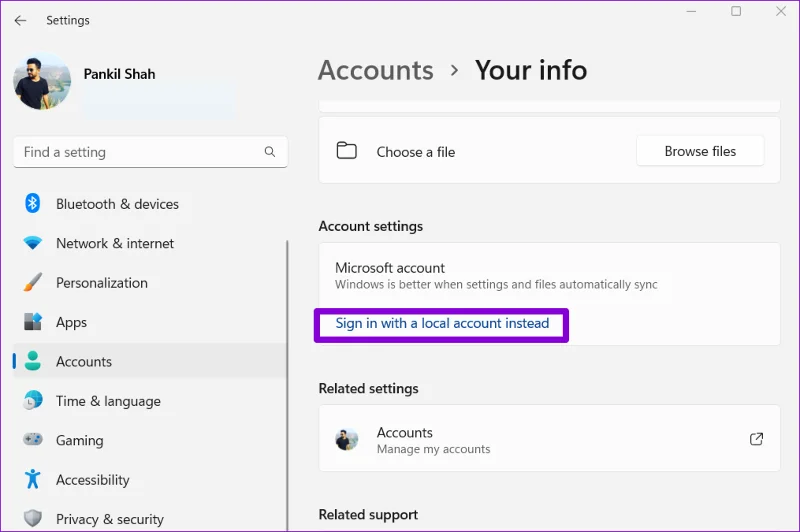Image resolution: width=800 pixels, height=532 pixels.
Task: Minimize the Settings window
Action: coord(691,11)
